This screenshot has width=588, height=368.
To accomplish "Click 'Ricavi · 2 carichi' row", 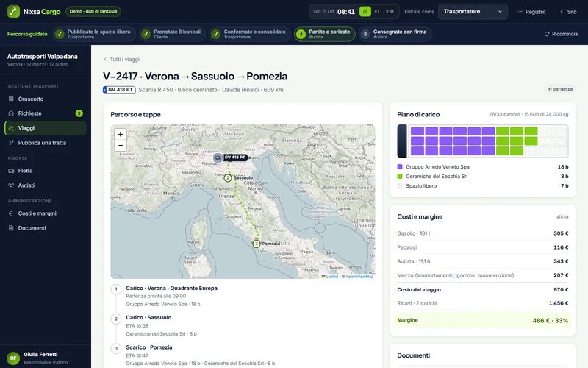I will [x=483, y=303].
